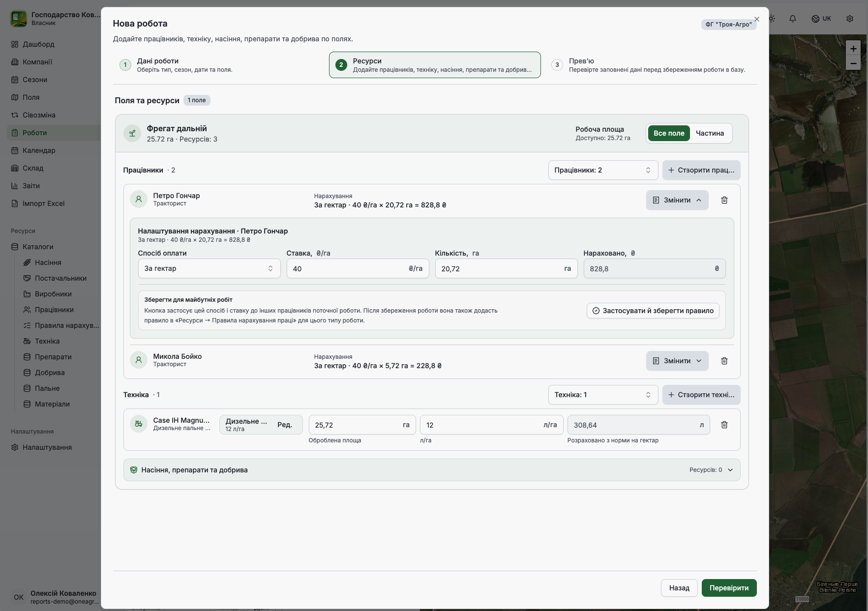Click Ред. on diesel fuel

(x=285, y=425)
